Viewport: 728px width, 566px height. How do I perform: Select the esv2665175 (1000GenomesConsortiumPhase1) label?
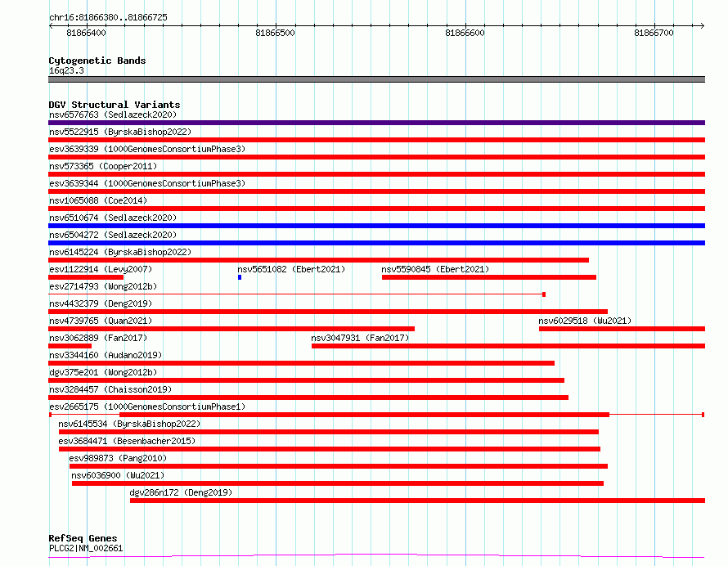tap(147, 407)
